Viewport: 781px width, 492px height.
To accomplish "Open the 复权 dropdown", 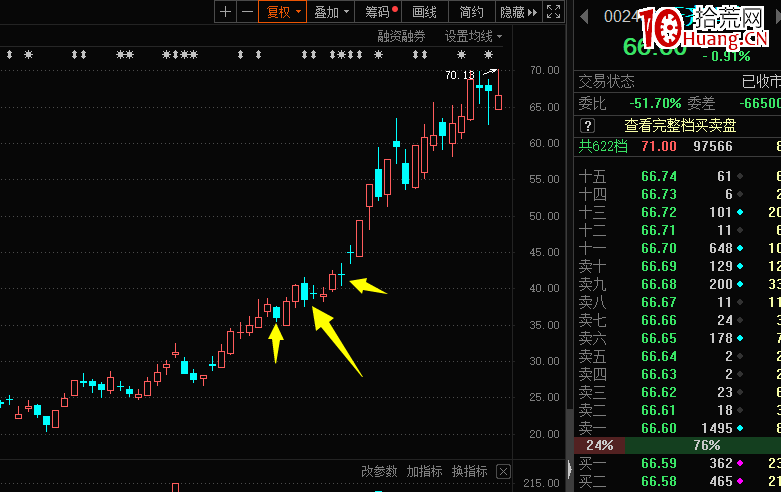I will (282, 11).
